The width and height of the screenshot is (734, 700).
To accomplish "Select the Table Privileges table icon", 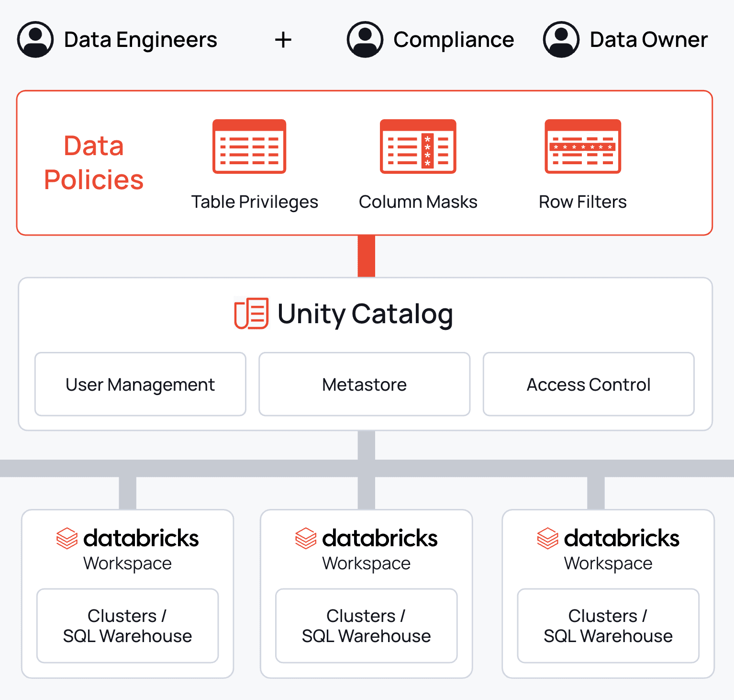I will pyautogui.click(x=249, y=147).
